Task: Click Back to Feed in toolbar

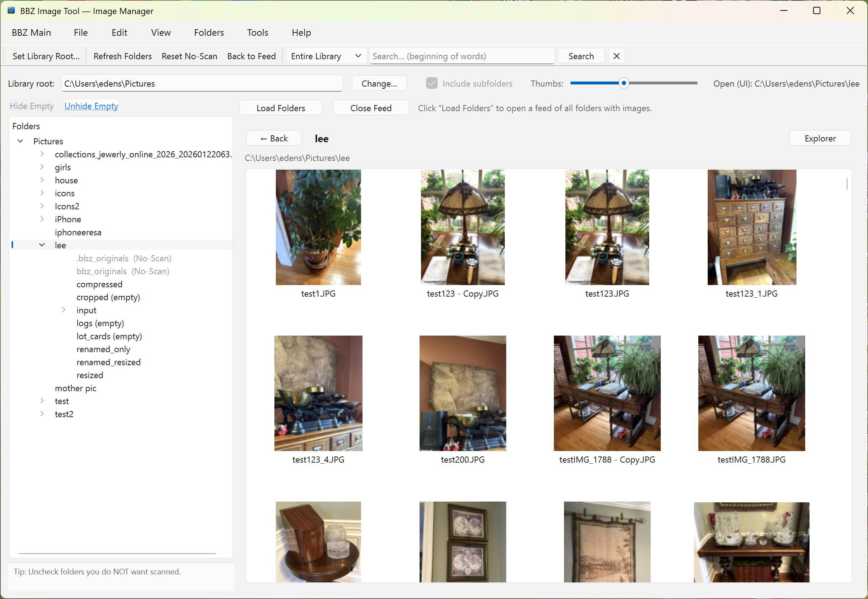Action: [x=252, y=56]
